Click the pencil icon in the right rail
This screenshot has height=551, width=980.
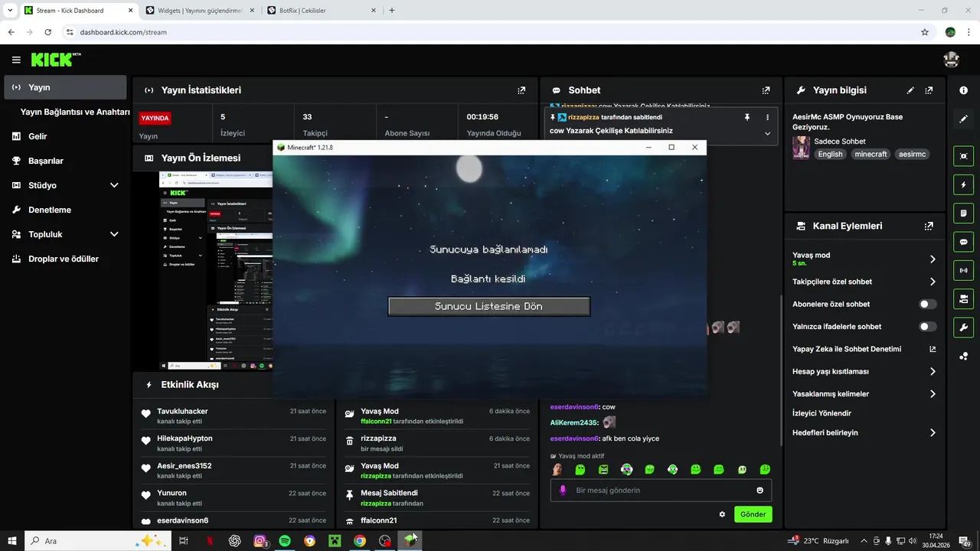(x=963, y=119)
